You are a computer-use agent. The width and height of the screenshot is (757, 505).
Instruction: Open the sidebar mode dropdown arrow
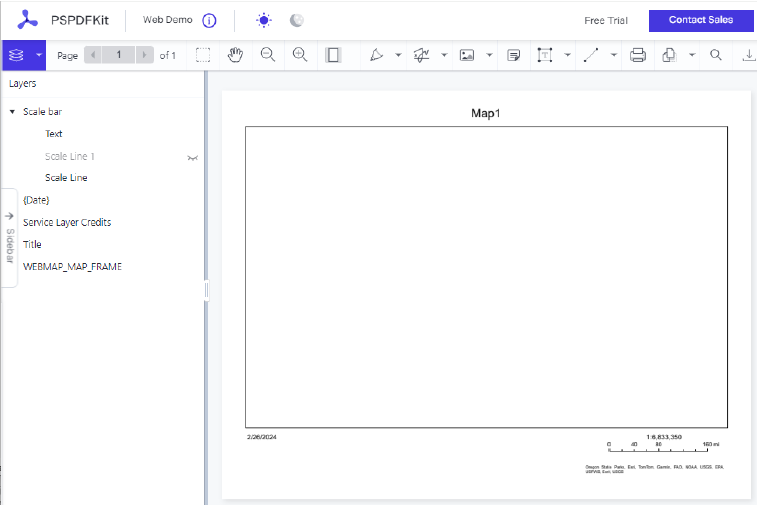39,55
